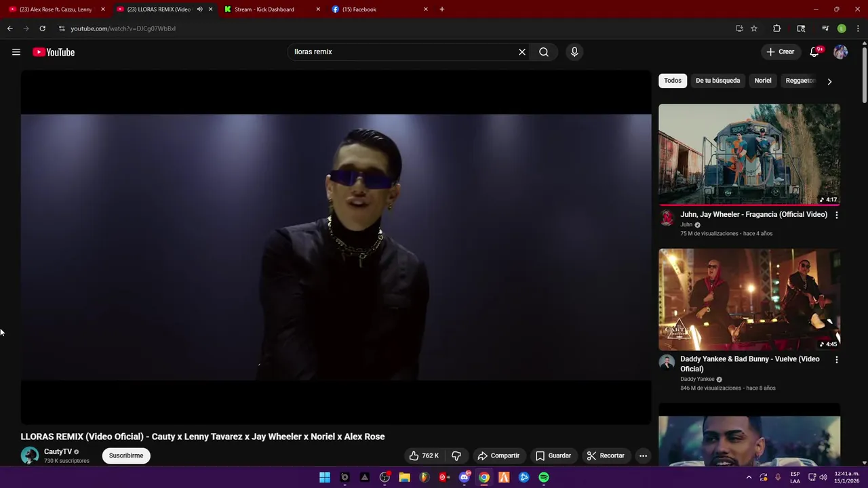The height and width of the screenshot is (488, 868).
Task: Open more actions menu under the video
Action: tap(643, 455)
